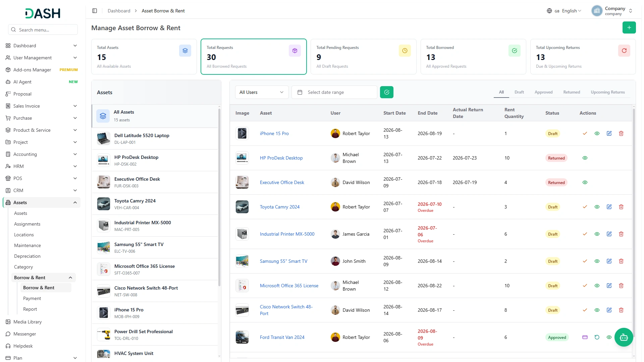View Industrial Printer MX-5000 request details
Viewport: 644px width, 362px height.
tap(597, 234)
